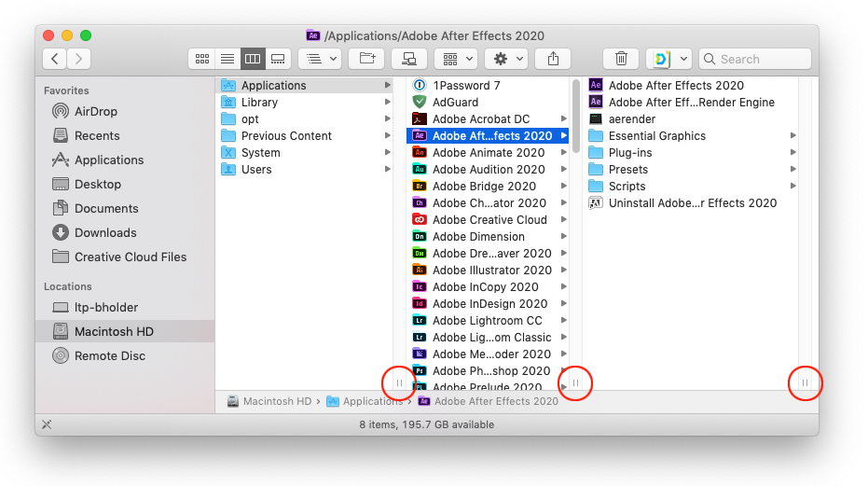This screenshot has height=486, width=868.
Task: Select Adobe InCopy 2020
Action: (x=488, y=287)
